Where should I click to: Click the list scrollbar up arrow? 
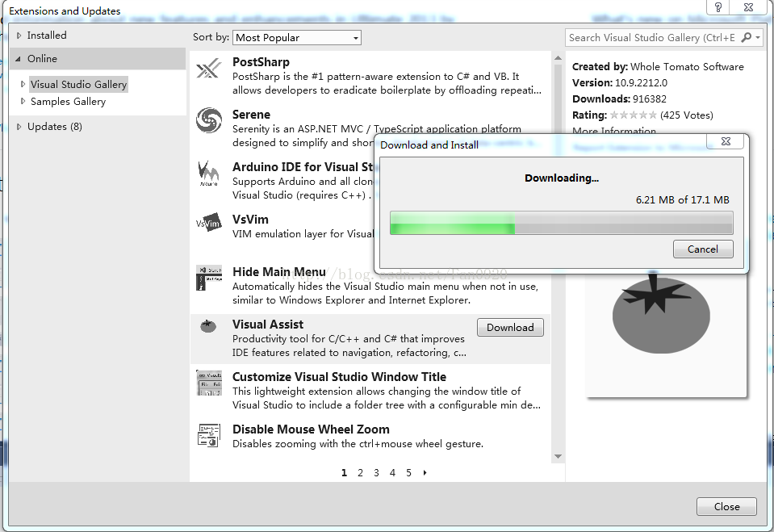(558, 58)
